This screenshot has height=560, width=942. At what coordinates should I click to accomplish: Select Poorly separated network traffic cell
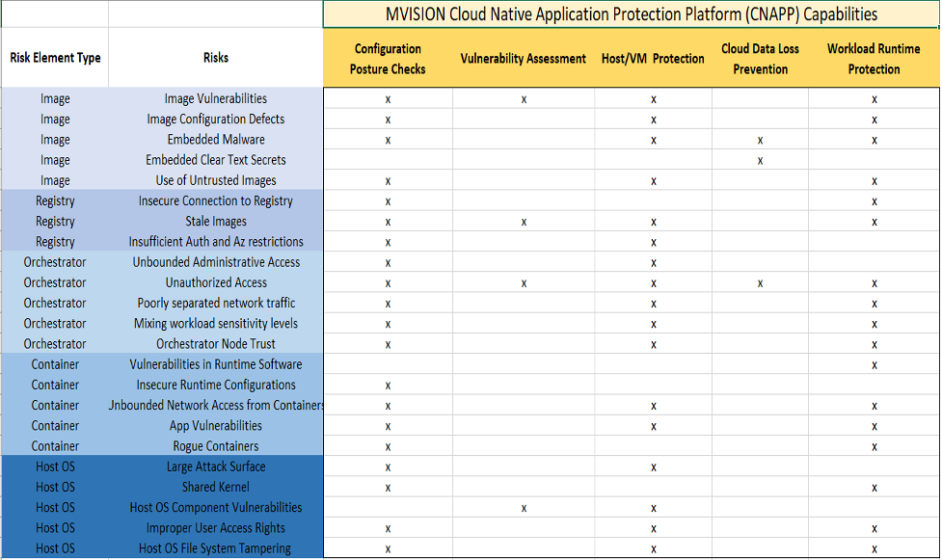click(216, 303)
